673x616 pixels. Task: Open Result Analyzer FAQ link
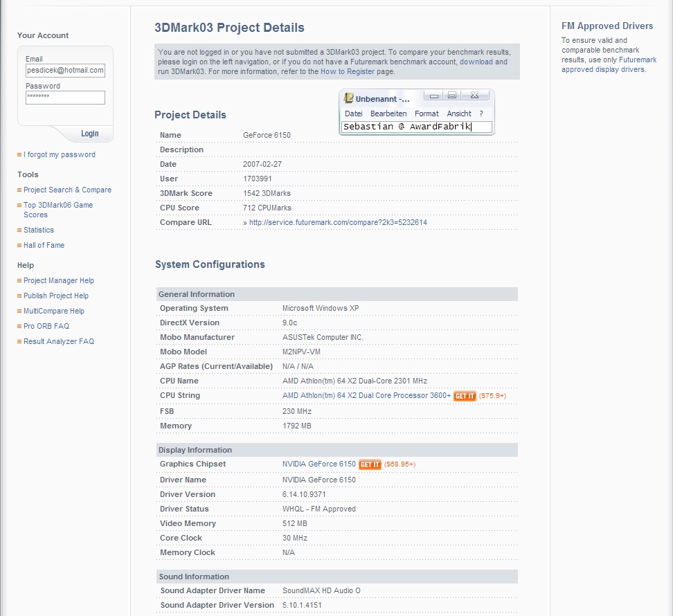[59, 341]
